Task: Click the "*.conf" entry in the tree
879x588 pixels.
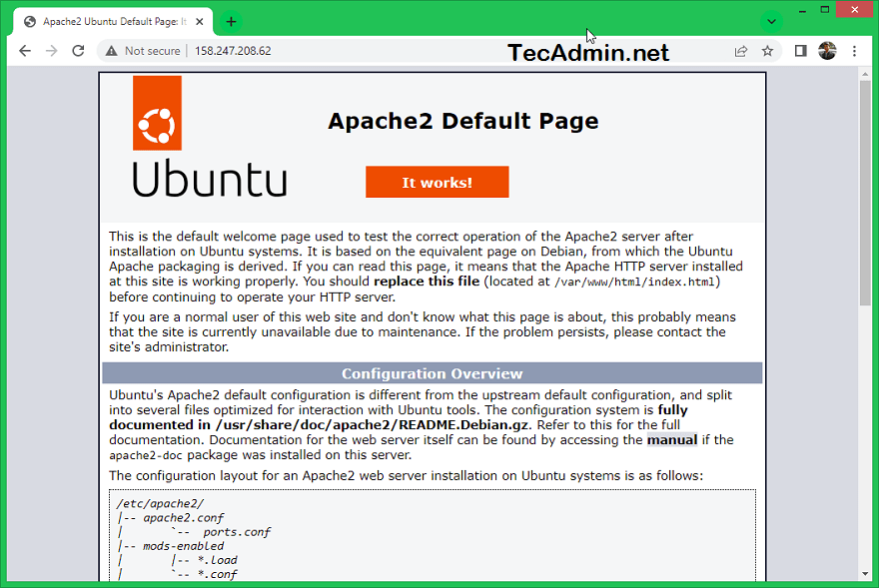Action: (x=218, y=574)
